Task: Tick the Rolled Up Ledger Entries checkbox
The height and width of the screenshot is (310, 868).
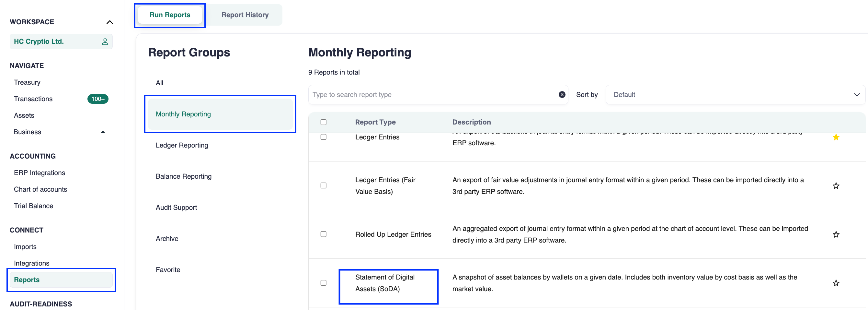Action: (x=323, y=234)
